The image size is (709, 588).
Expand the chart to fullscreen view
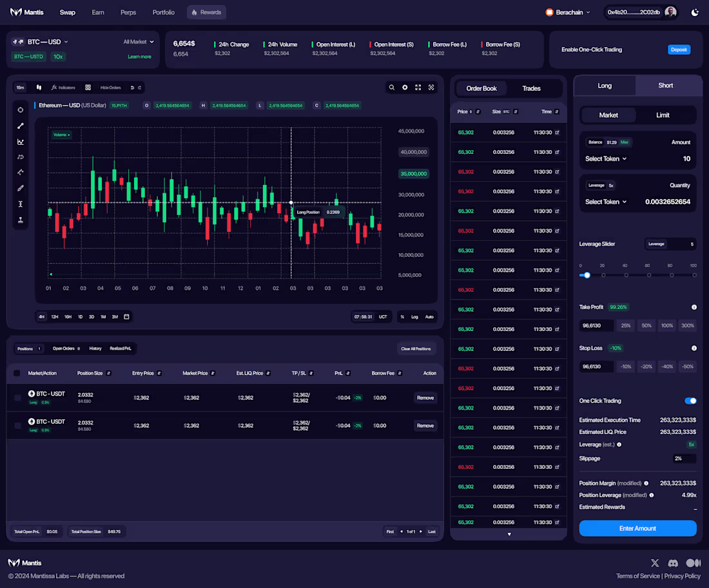(418, 87)
